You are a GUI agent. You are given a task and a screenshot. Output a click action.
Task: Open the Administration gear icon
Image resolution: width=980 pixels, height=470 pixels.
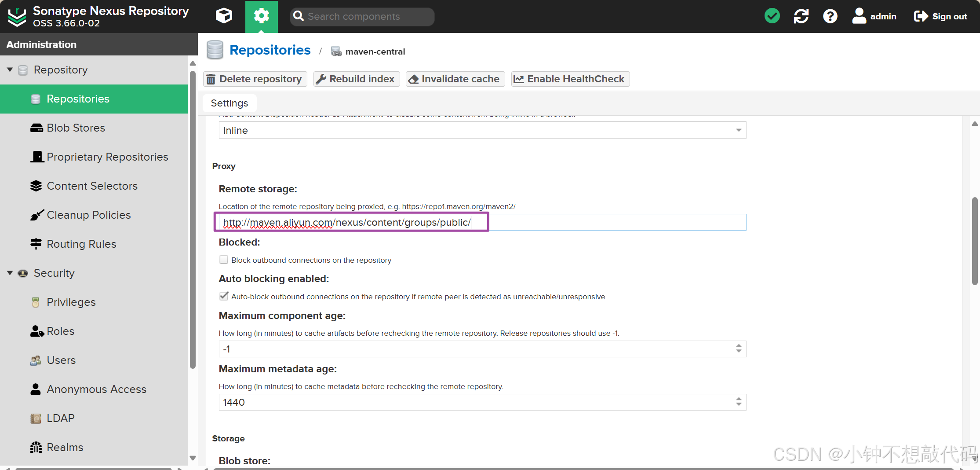pos(261,16)
